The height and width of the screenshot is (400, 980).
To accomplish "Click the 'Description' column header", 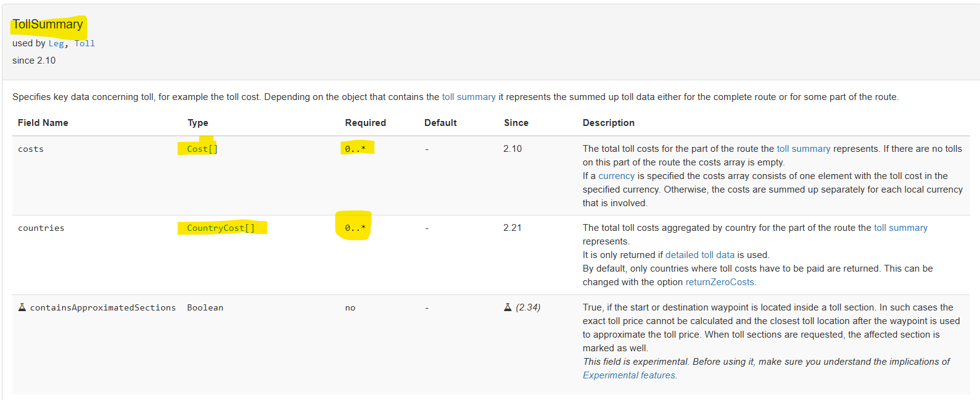I will pos(608,123).
